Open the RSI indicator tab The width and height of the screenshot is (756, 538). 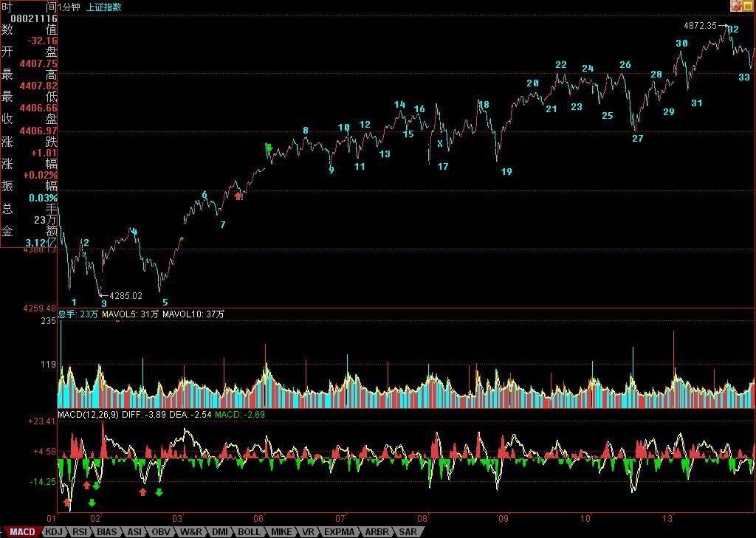tap(80, 531)
